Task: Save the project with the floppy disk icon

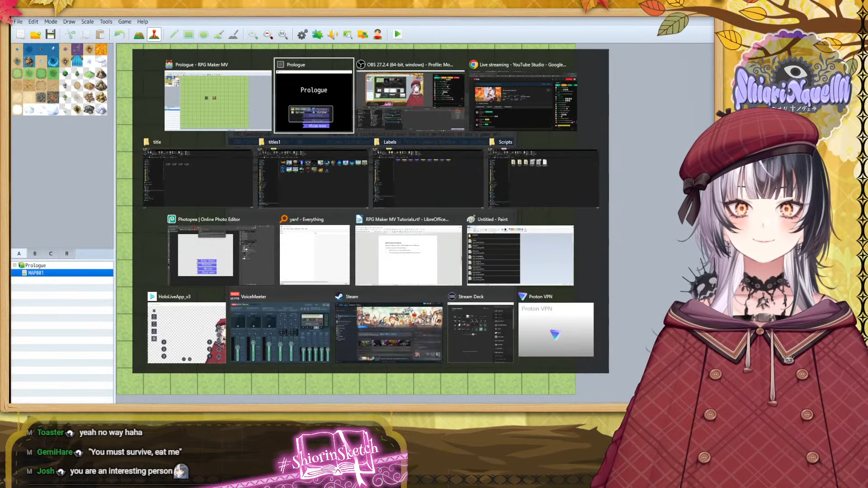Action: click(x=50, y=34)
